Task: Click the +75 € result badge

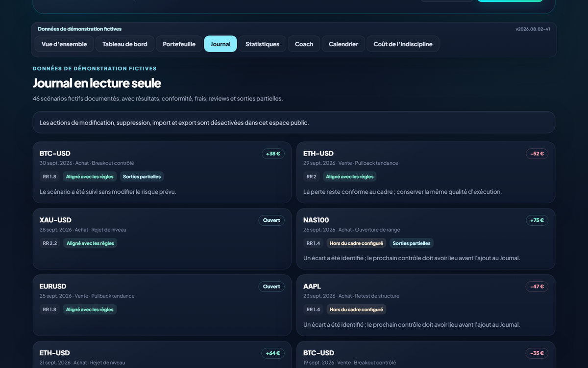Action: coord(537,220)
